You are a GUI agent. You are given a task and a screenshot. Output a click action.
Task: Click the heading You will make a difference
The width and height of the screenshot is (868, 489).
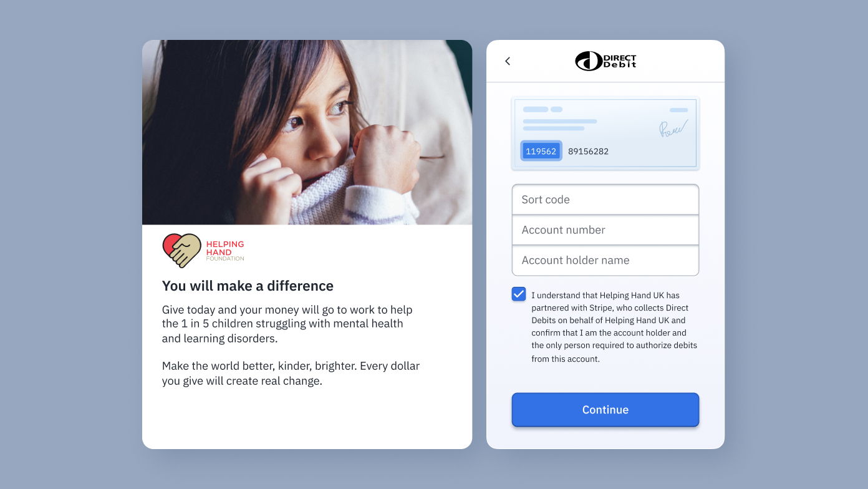[x=247, y=286]
